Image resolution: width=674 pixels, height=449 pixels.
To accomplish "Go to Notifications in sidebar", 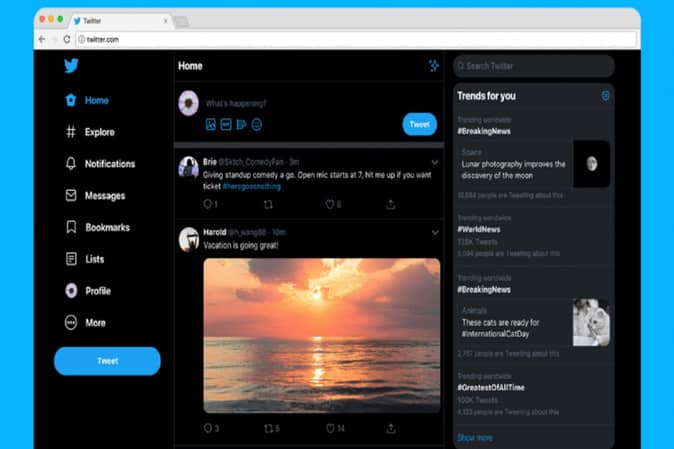I will coord(108,164).
